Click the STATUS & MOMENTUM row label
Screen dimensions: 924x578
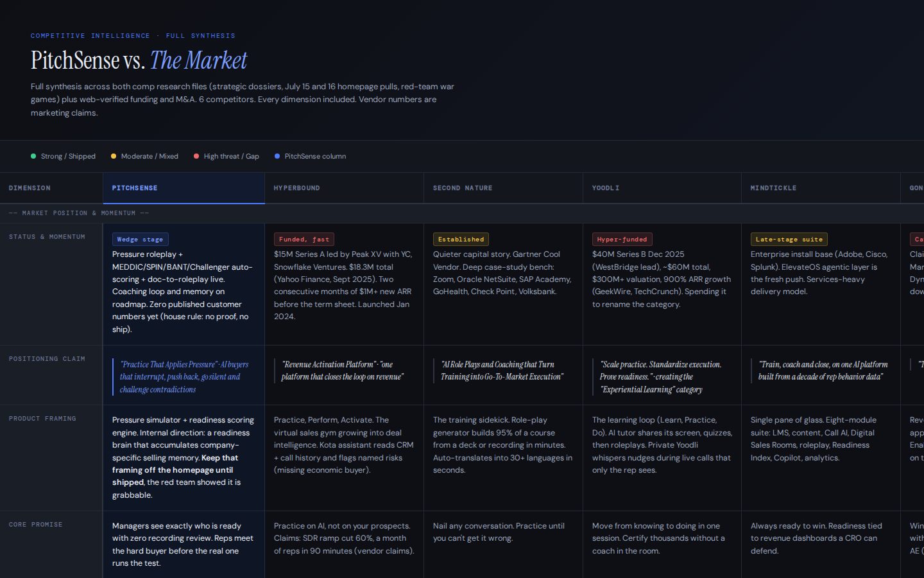pyautogui.click(x=47, y=237)
